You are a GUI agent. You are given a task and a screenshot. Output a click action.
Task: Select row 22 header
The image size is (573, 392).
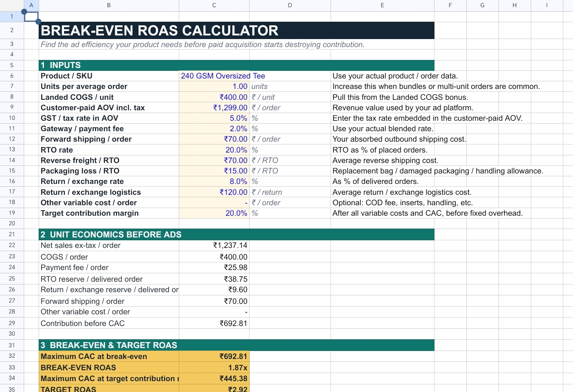coord(12,245)
